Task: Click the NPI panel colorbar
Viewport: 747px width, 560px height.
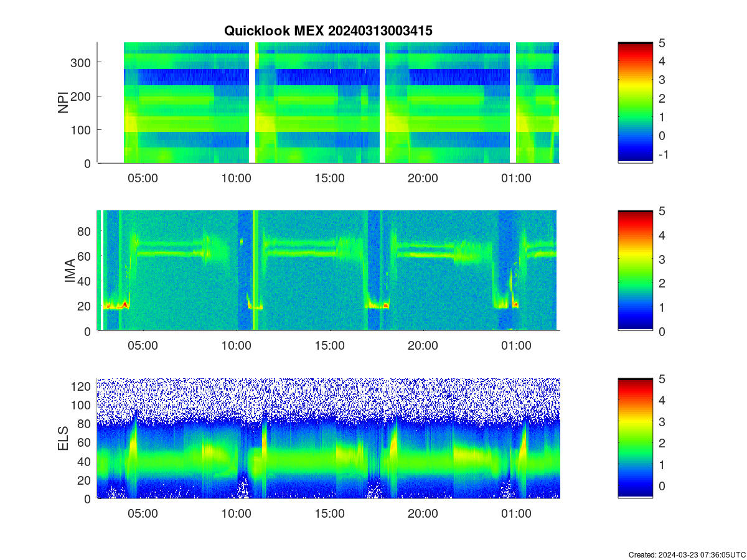Action: pos(635,103)
